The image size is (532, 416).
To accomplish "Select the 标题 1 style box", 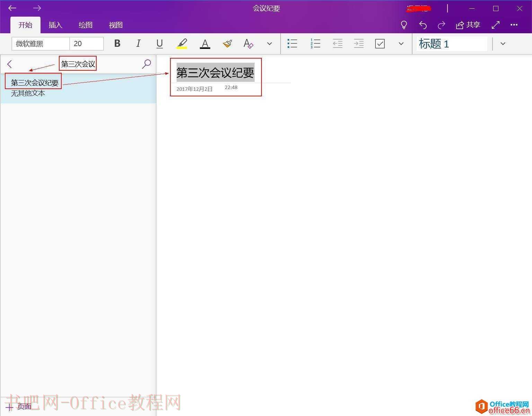I will tap(452, 44).
